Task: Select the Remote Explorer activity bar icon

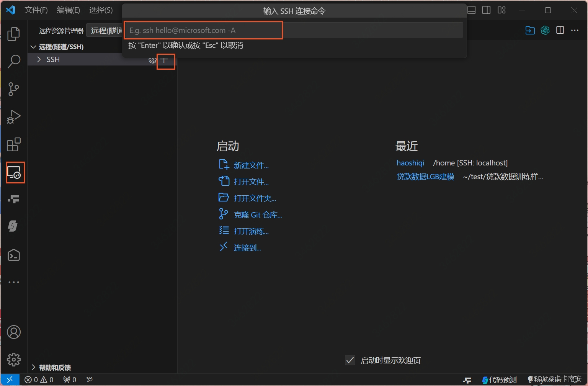Action: click(15, 172)
